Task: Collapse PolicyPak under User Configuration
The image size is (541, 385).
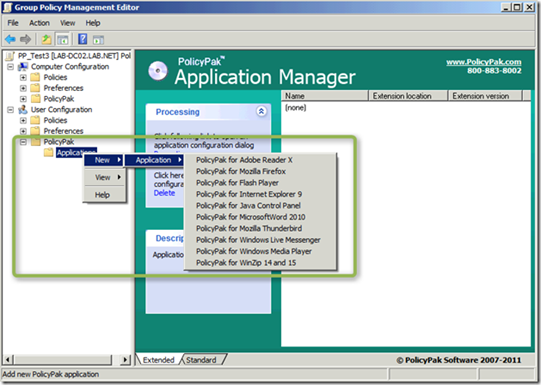Action: click(x=23, y=142)
